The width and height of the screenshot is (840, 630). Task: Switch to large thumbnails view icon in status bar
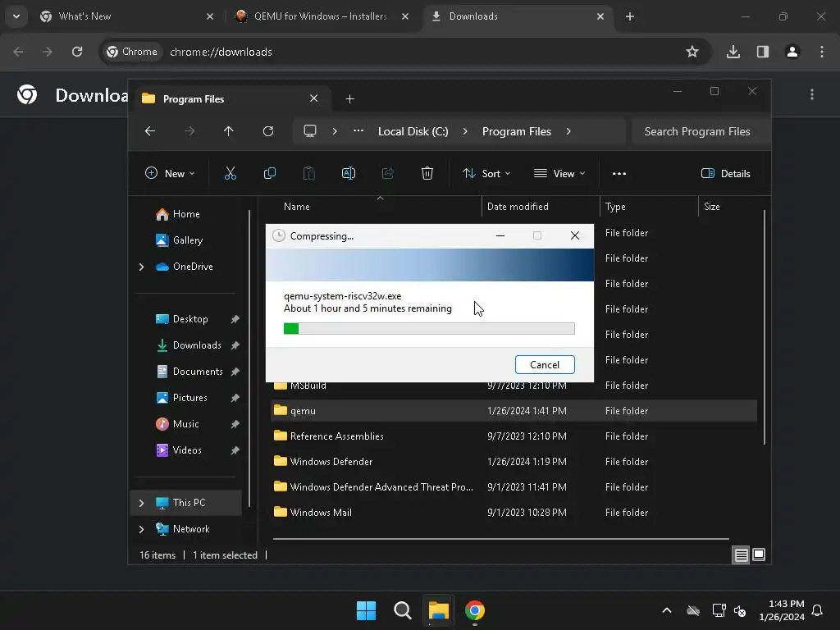tap(759, 555)
